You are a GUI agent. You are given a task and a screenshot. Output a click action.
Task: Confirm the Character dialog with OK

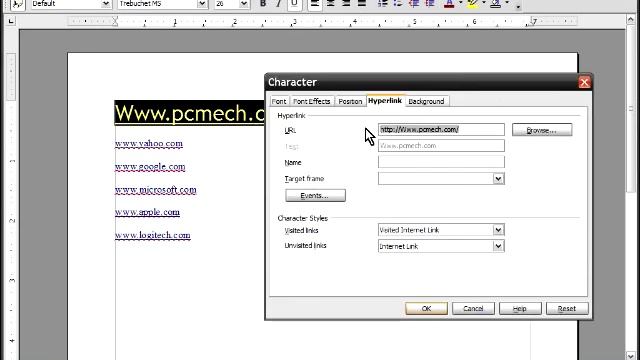426,309
